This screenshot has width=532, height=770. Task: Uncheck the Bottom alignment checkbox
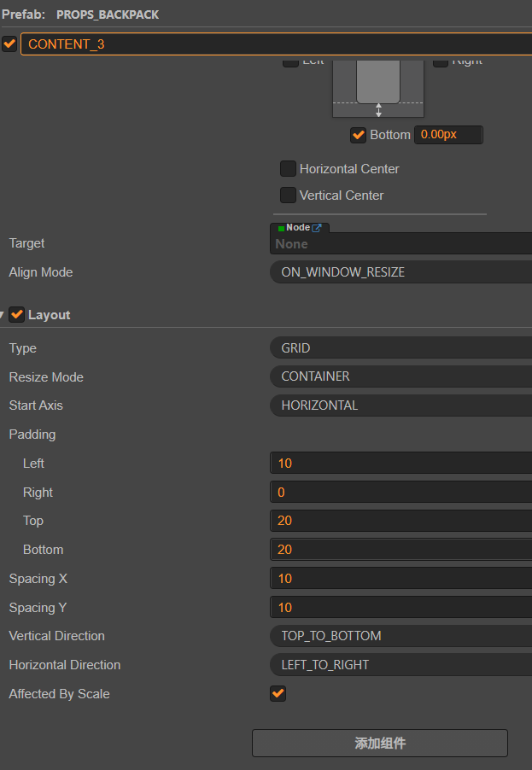tap(359, 135)
